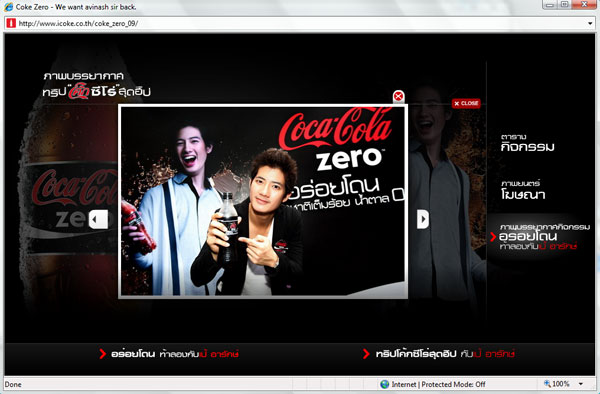Image resolution: width=600 pixels, height=394 pixels.
Task: Open the ภาพยนตร์ โฆษณา menu item
Action: click(x=523, y=190)
